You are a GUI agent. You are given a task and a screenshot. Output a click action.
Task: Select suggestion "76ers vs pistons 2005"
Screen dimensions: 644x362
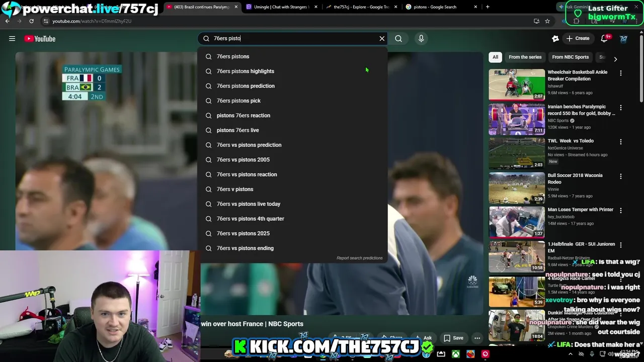[x=293, y=159]
